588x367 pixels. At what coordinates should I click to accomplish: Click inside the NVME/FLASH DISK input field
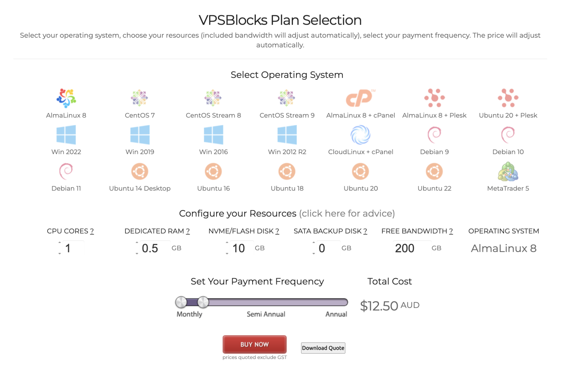[241, 248]
